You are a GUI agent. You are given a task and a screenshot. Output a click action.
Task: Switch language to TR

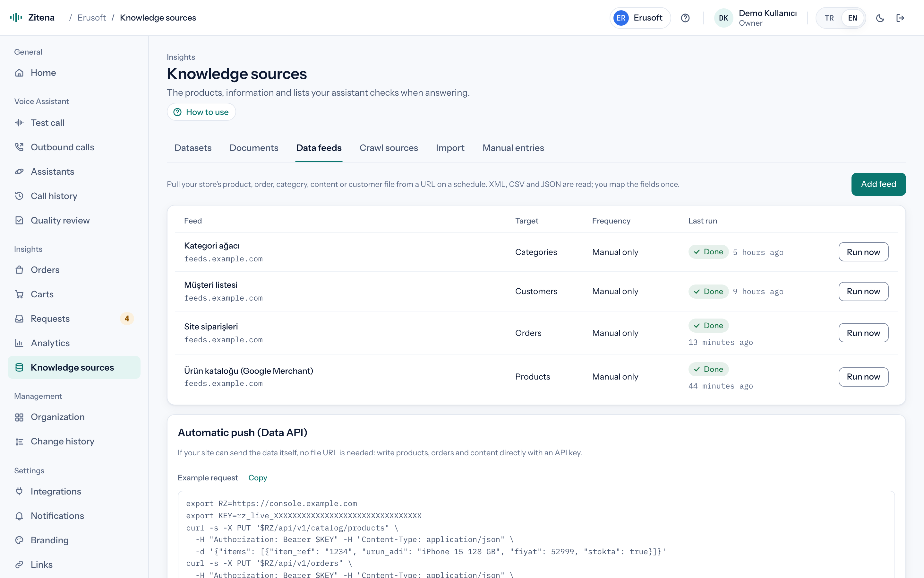point(829,18)
